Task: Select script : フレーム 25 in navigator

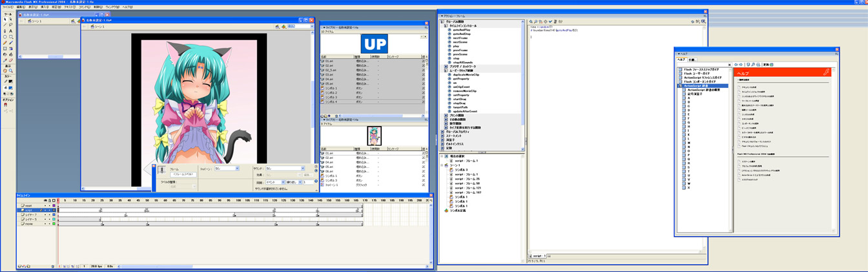Action: pos(467,179)
